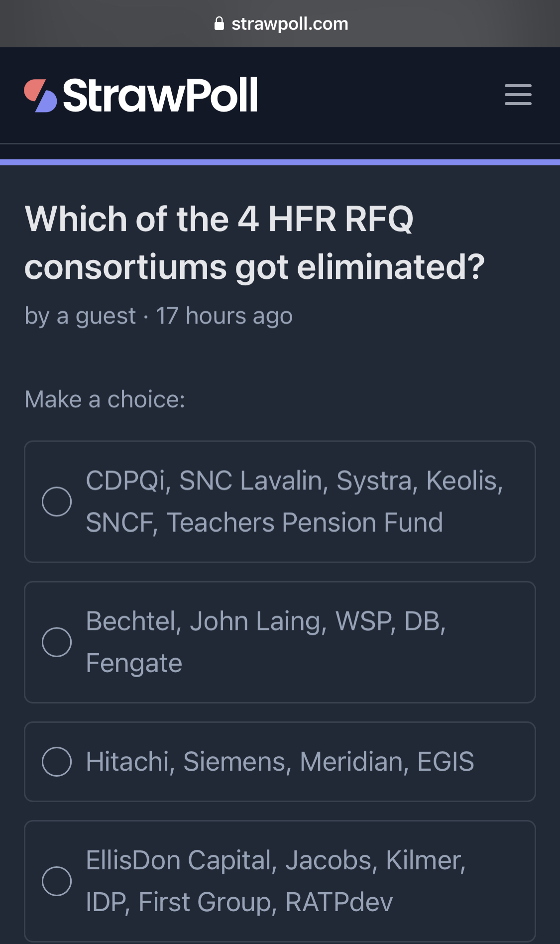
Task: Tap the padlock icon in the address bar
Action: pyautogui.click(x=219, y=23)
